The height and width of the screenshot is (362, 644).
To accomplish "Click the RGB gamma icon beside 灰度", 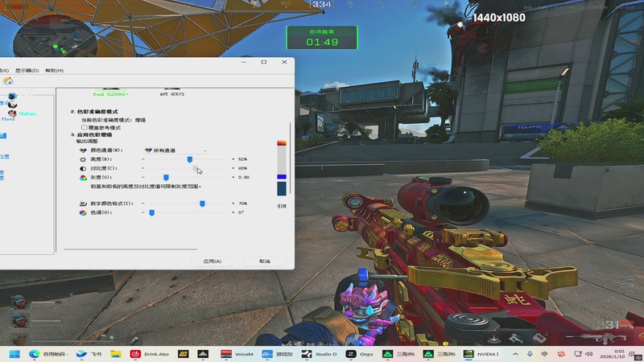I will pos(83,177).
